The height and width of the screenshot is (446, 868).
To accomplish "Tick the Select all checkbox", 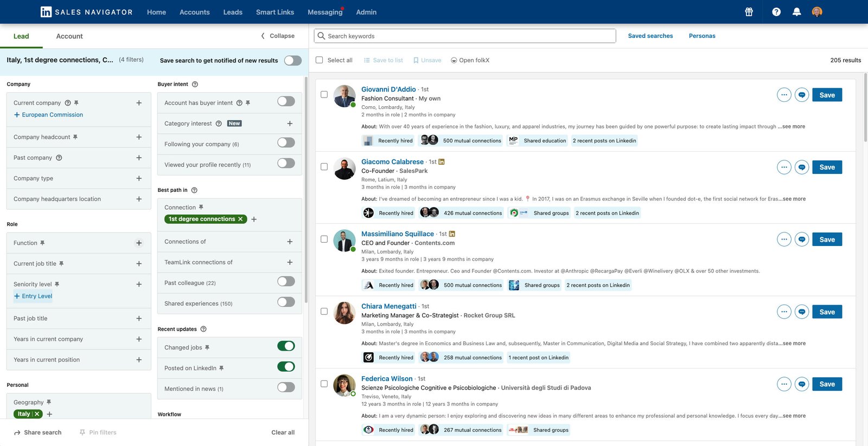I will click(x=319, y=60).
